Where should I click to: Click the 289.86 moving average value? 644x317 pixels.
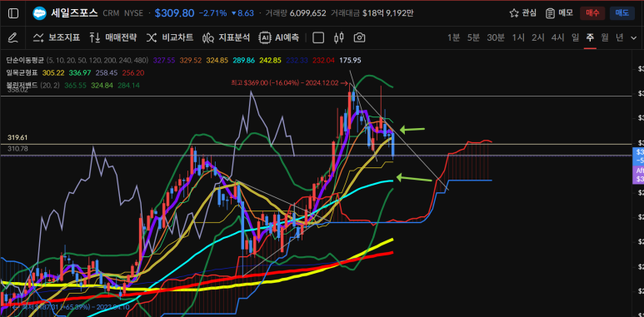(x=243, y=60)
